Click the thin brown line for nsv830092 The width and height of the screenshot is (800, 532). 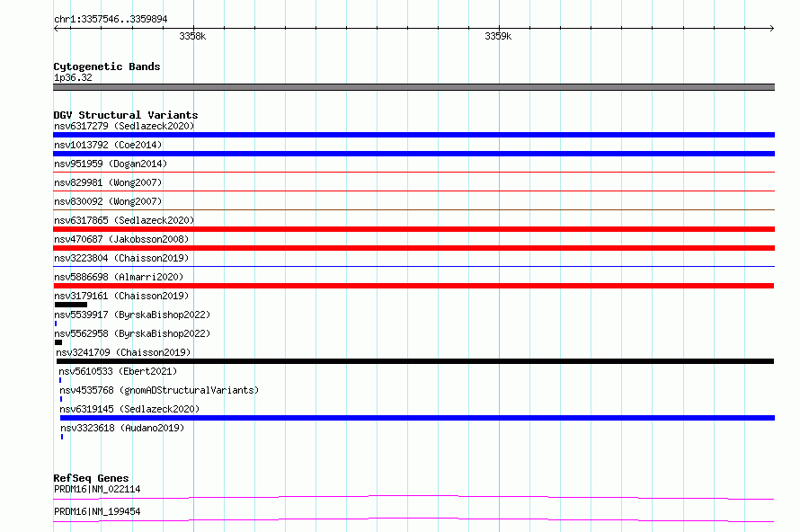(413, 210)
